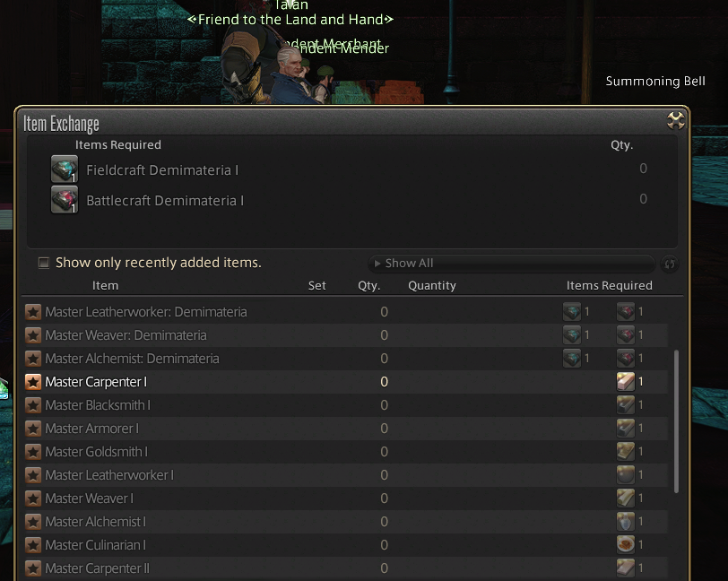The image size is (728, 581).
Task: Select the Master Goldsmith I entry
Action: pyautogui.click(x=346, y=451)
